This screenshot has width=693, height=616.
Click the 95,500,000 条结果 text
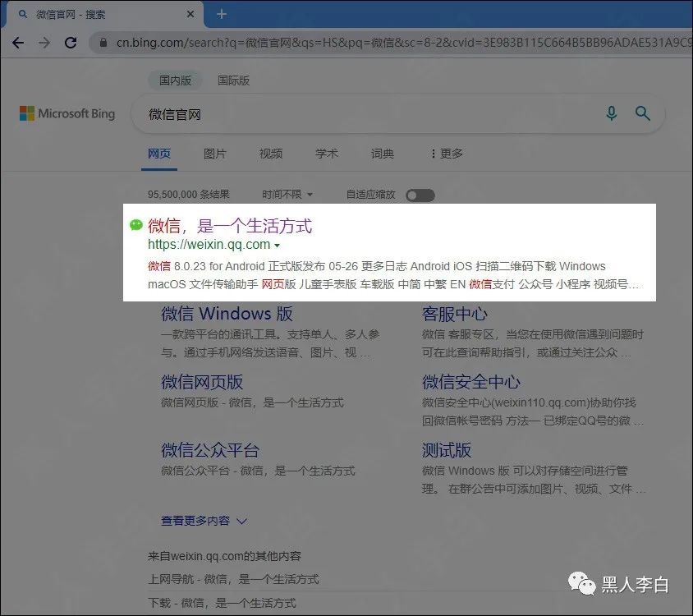pos(189,194)
